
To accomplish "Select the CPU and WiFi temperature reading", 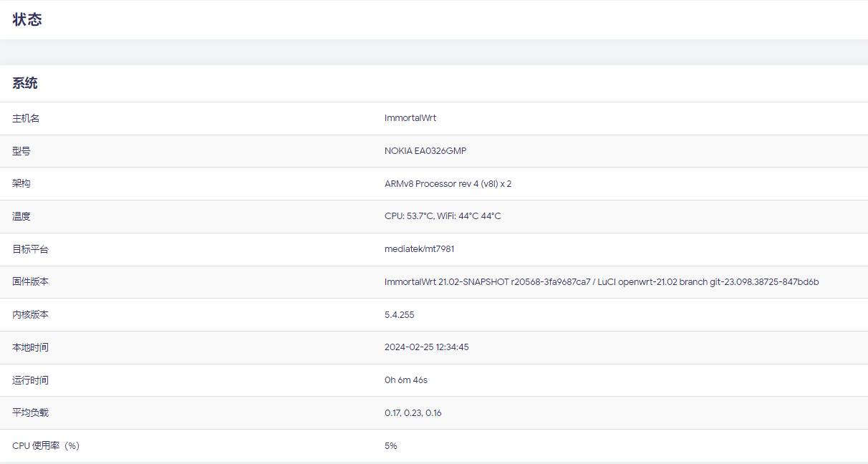I will coord(443,216).
